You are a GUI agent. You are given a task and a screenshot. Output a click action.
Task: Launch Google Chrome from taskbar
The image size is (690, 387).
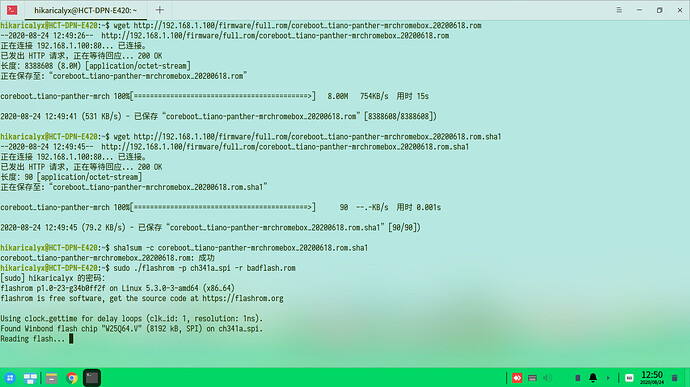(72, 378)
